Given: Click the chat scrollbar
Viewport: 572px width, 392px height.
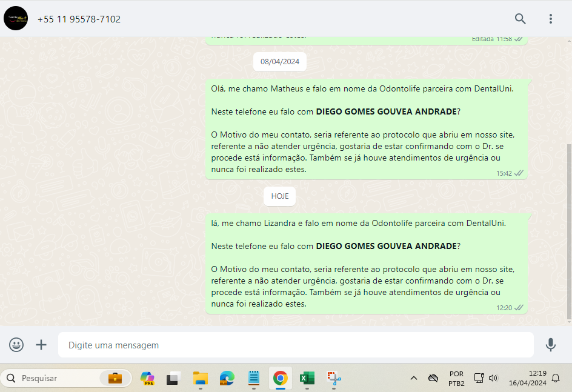Looking at the screenshot, I should coord(569,232).
